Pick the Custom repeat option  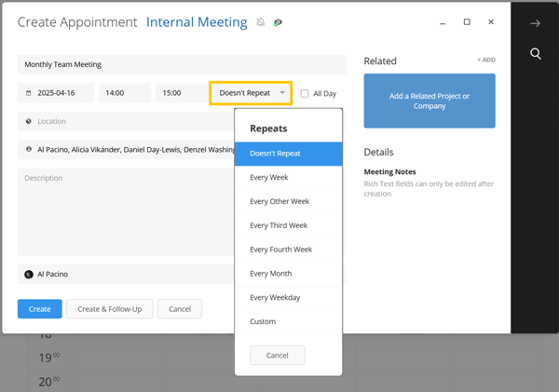(x=263, y=322)
